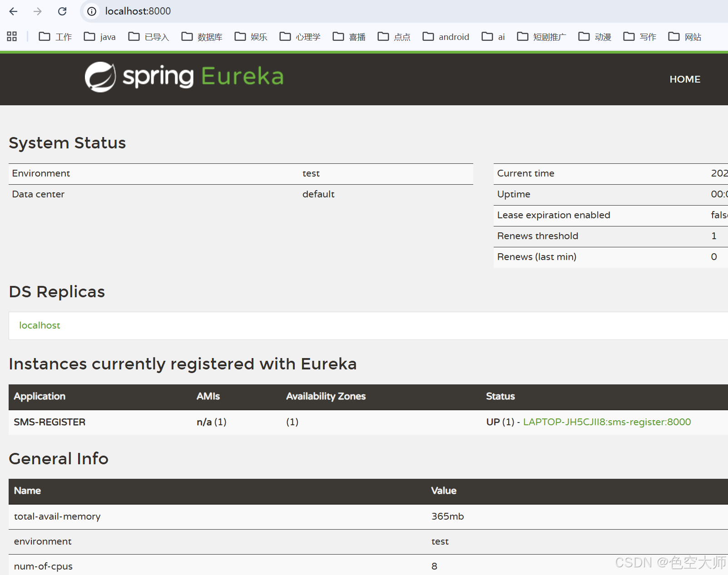This screenshot has width=728, height=575.
Task: Open the 短剧推广 bookmark folder
Action: (541, 36)
